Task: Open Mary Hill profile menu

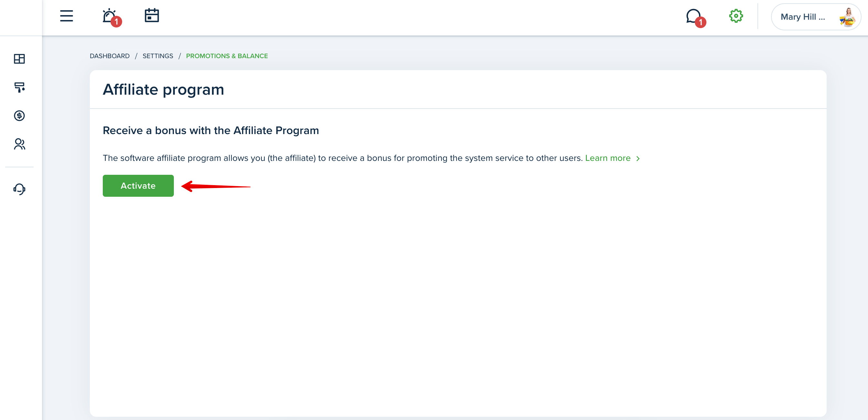Action: pyautogui.click(x=816, y=17)
